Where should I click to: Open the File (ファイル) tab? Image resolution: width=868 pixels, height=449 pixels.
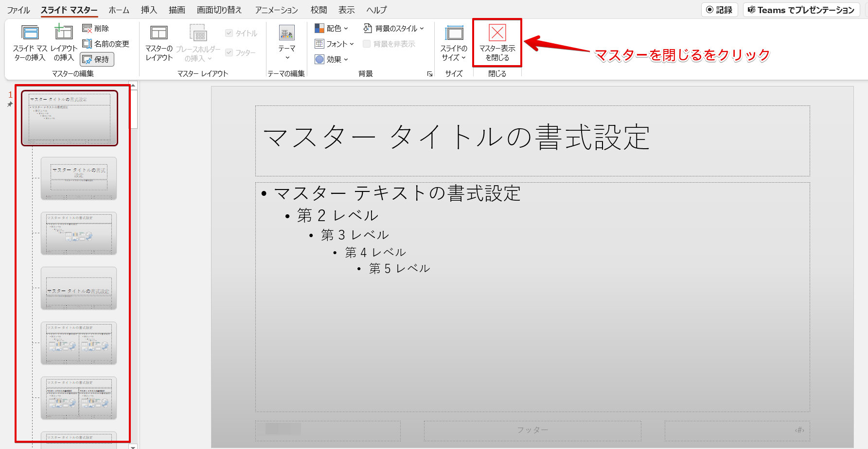click(x=18, y=10)
